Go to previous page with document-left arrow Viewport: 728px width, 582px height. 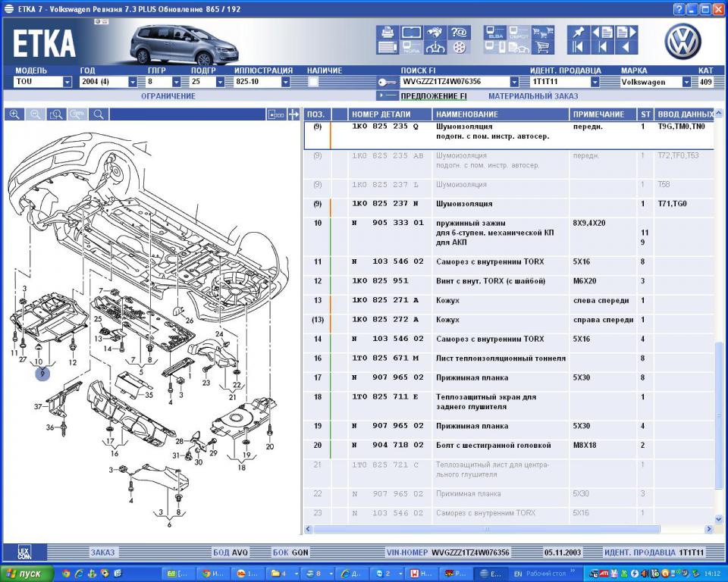coord(603,33)
